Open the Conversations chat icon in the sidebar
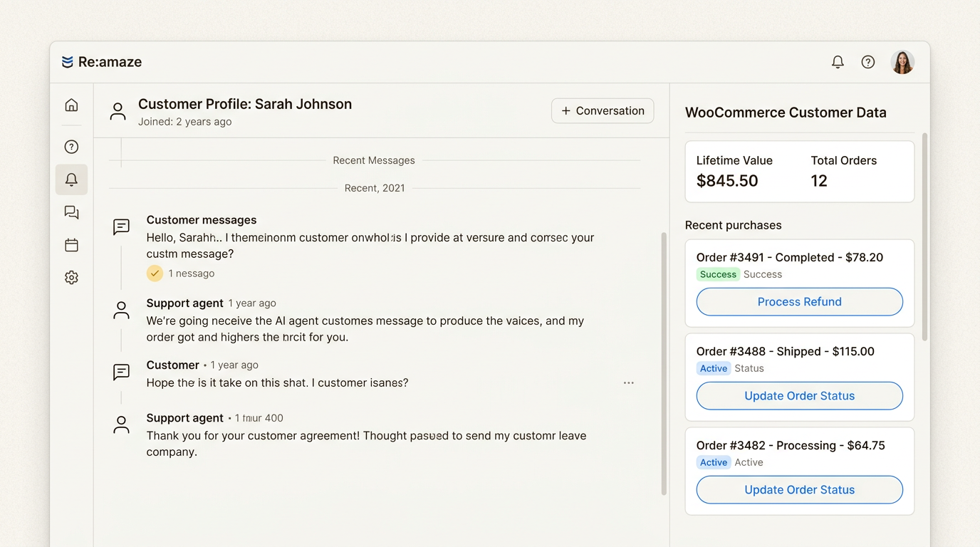The height and width of the screenshot is (547, 980). click(71, 212)
